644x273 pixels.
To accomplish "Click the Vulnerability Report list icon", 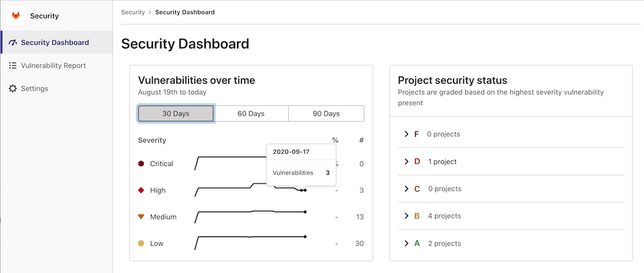I will point(13,66).
